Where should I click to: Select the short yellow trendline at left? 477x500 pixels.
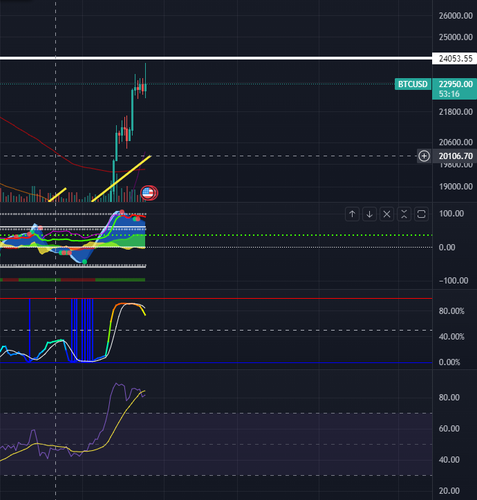57,195
